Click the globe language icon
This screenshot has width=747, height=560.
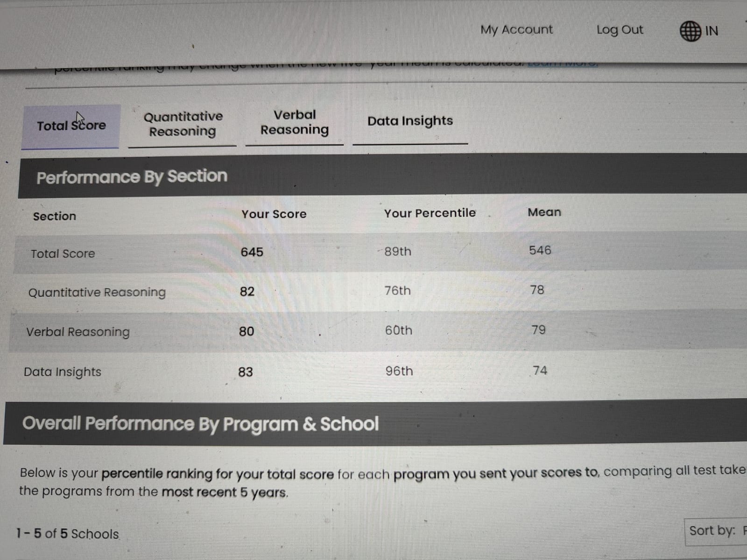point(690,31)
